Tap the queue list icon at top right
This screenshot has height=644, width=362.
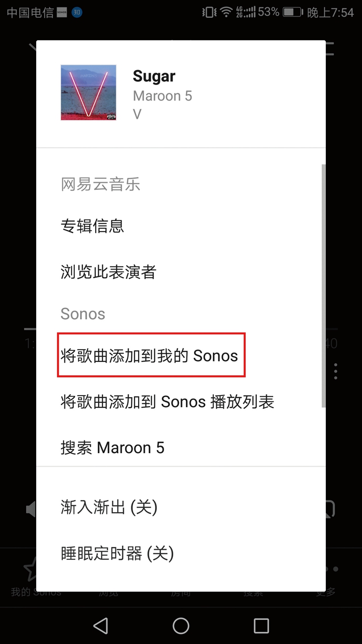tap(330, 48)
